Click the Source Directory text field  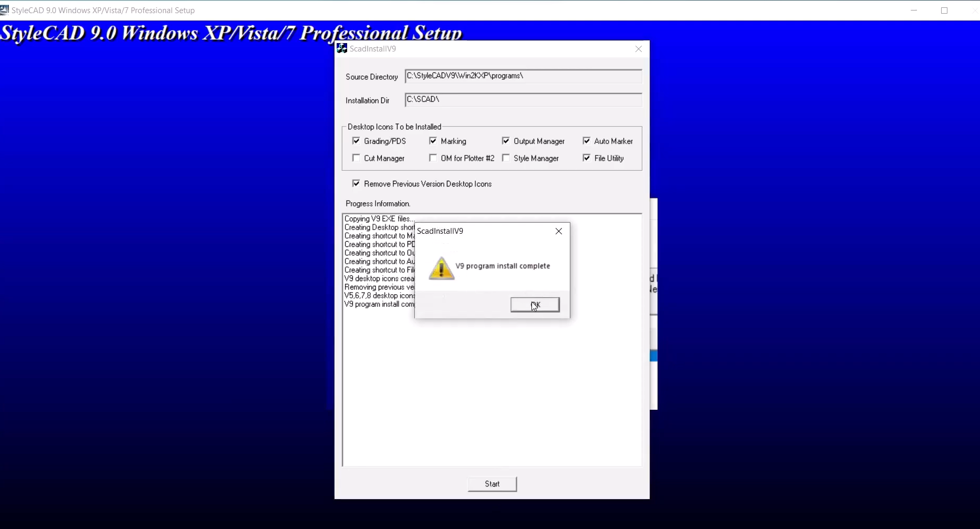coord(523,76)
